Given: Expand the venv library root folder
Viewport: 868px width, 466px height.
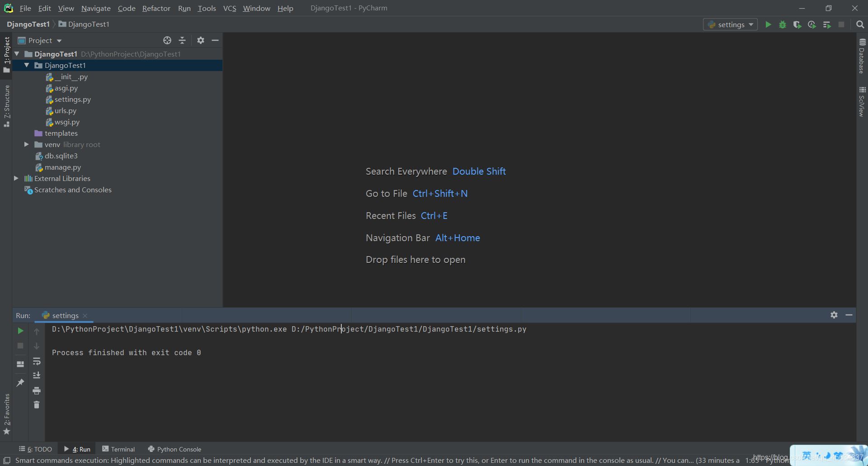Looking at the screenshot, I should [27, 144].
